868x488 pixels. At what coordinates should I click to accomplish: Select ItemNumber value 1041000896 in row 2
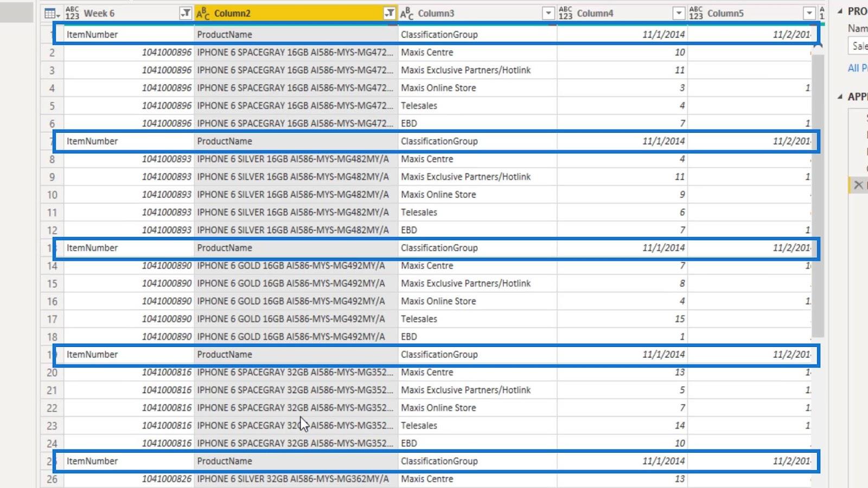click(129, 53)
